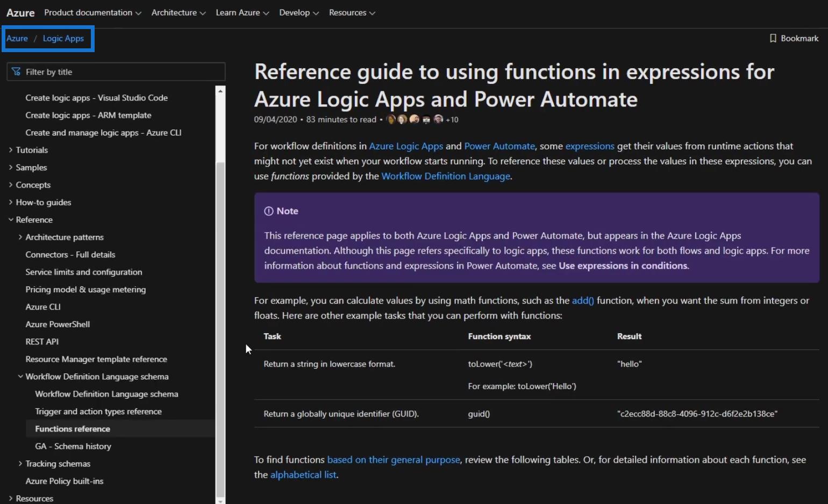The width and height of the screenshot is (828, 504).
Task: Click sidebar scroll up arrow
Action: coord(220,91)
